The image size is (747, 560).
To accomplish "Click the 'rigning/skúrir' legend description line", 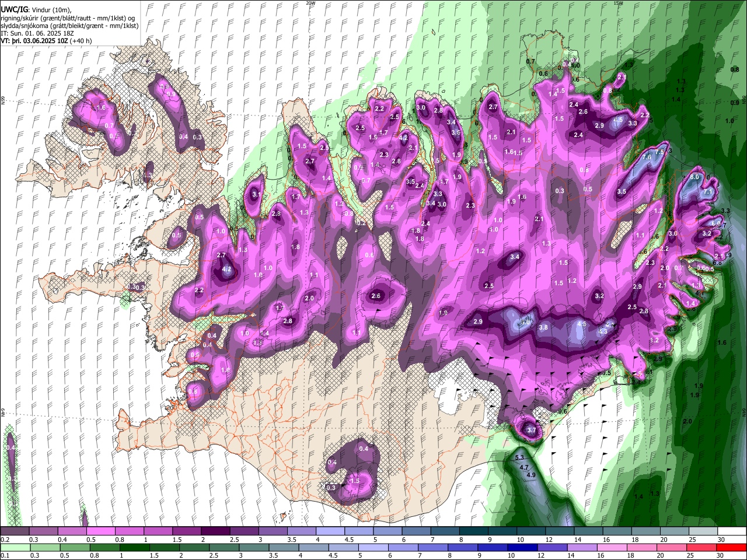I will (x=68, y=18).
